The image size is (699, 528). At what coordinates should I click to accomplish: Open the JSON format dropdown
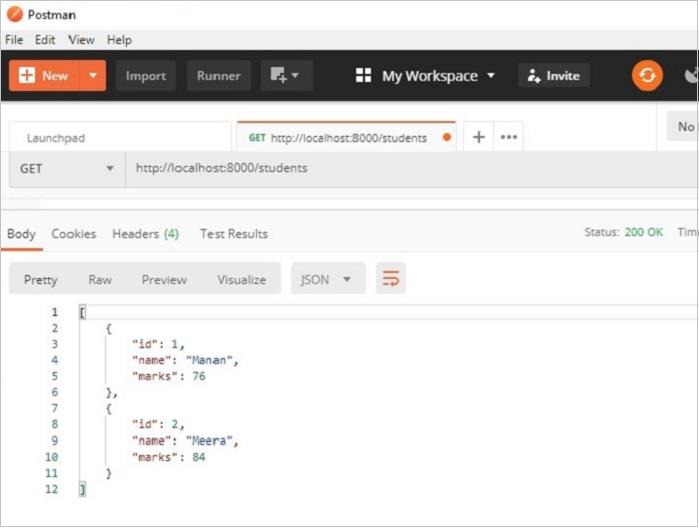327,279
